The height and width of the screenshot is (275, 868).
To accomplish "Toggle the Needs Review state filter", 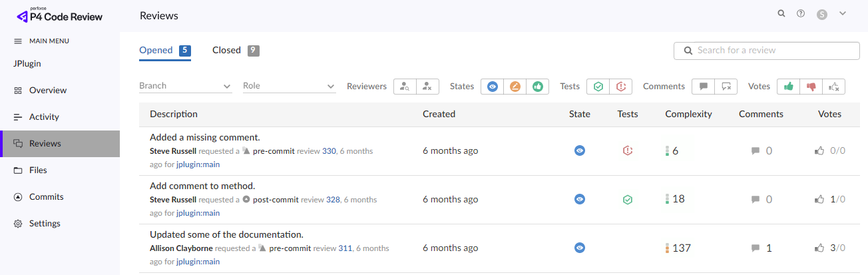I will tap(493, 87).
